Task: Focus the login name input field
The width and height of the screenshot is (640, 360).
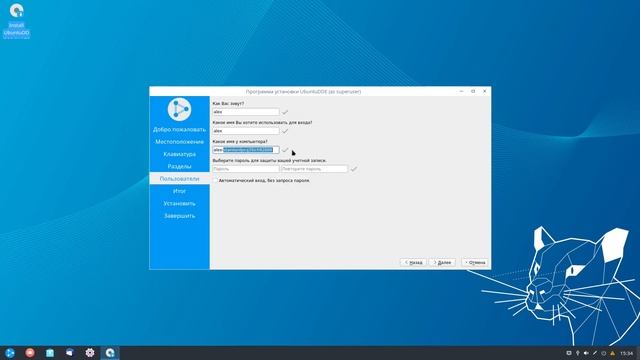Action: [246, 131]
